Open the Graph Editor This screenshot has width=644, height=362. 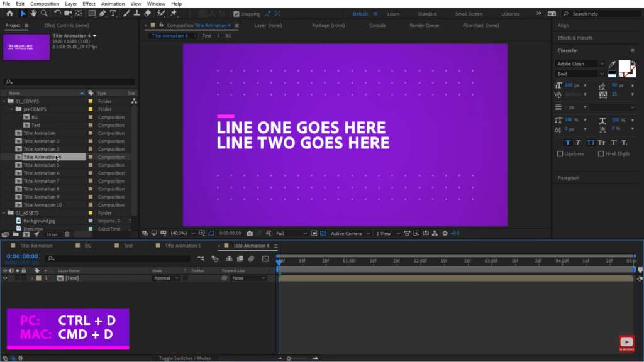(x=266, y=258)
